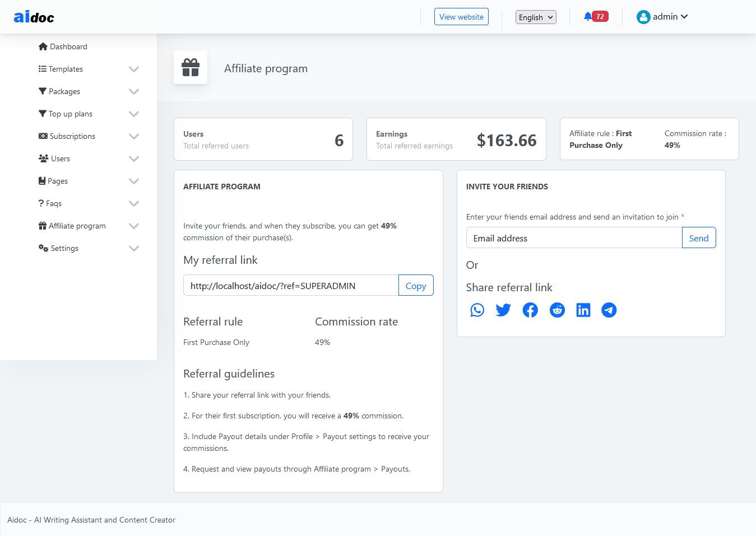This screenshot has height=536, width=756.
Task: Expand the Users chevron
Action: click(134, 159)
